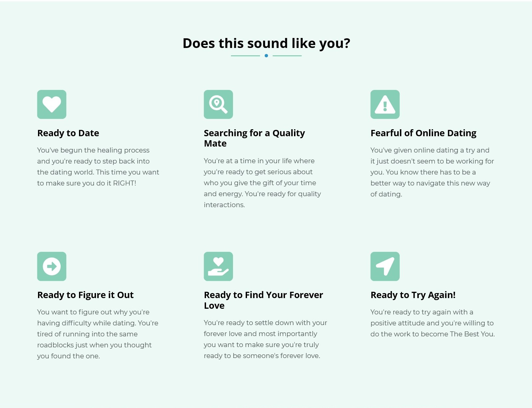The height and width of the screenshot is (408, 532).
Task: Click the blue dot under the main heading
Action: [266, 56]
